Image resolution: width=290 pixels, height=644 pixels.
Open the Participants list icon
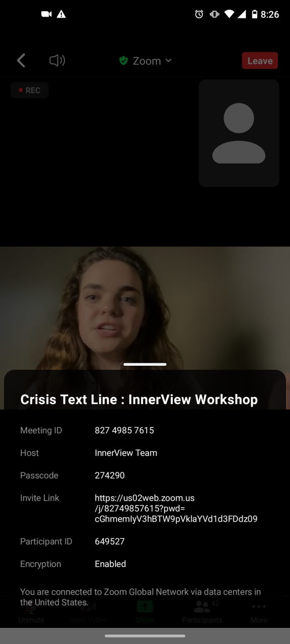(202, 610)
